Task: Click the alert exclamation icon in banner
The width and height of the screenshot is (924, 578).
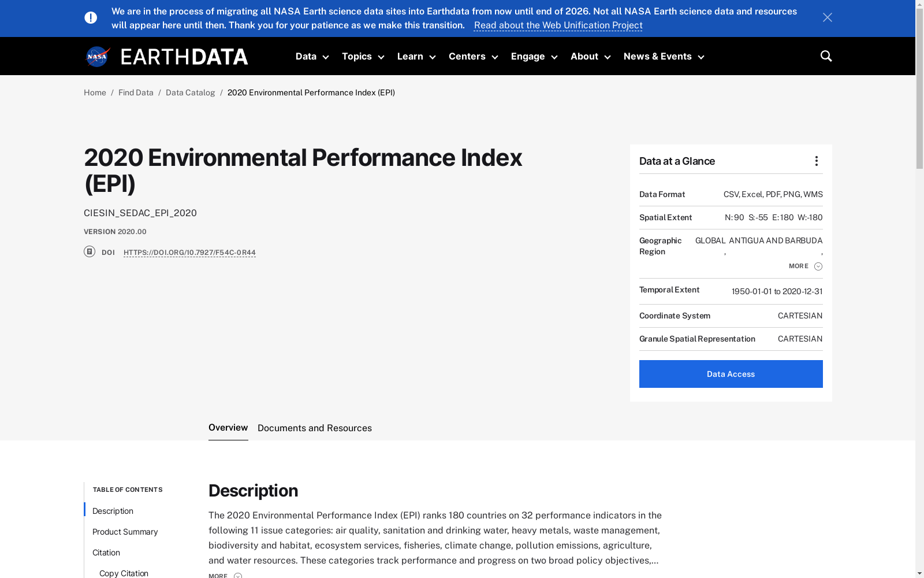Action: point(91,18)
